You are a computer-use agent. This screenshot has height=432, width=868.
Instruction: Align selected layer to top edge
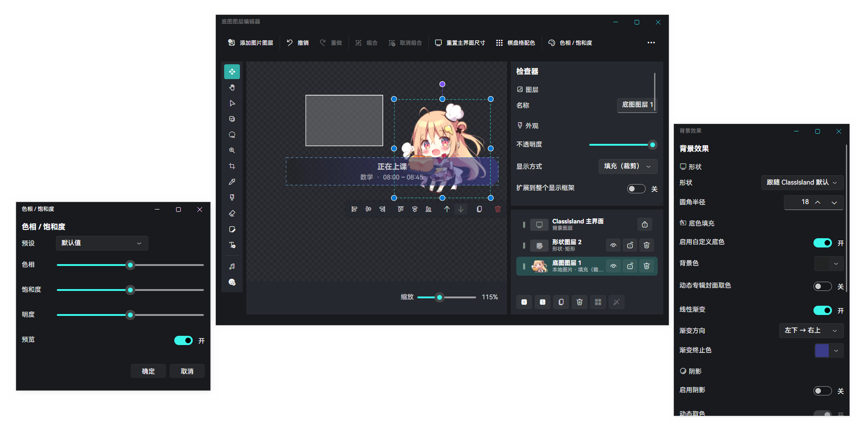(x=401, y=209)
